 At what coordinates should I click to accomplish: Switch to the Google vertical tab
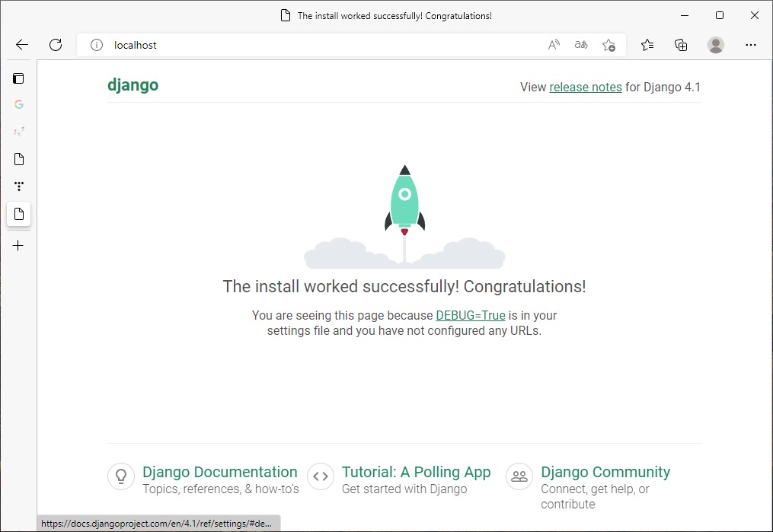(19, 104)
